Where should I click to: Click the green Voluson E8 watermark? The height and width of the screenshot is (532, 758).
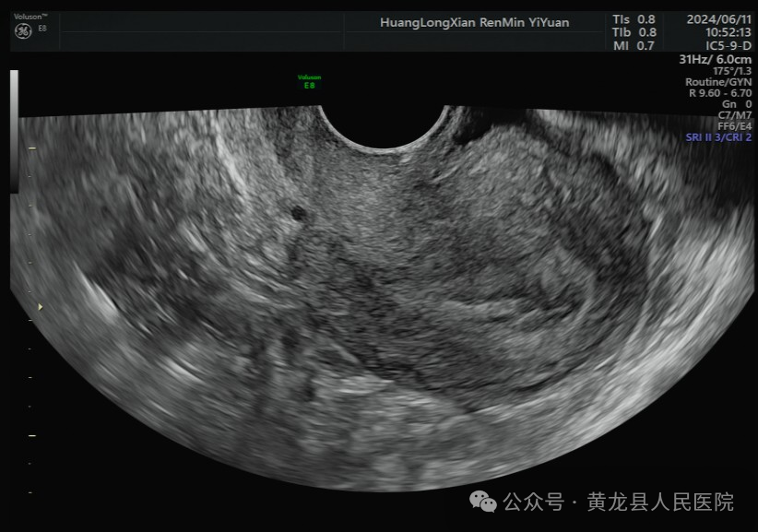pyautogui.click(x=311, y=81)
